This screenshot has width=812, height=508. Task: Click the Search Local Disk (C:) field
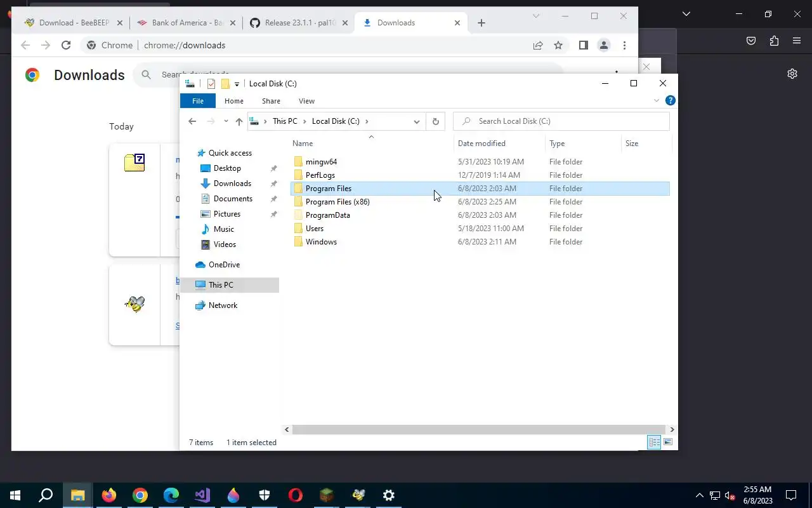[x=561, y=121]
